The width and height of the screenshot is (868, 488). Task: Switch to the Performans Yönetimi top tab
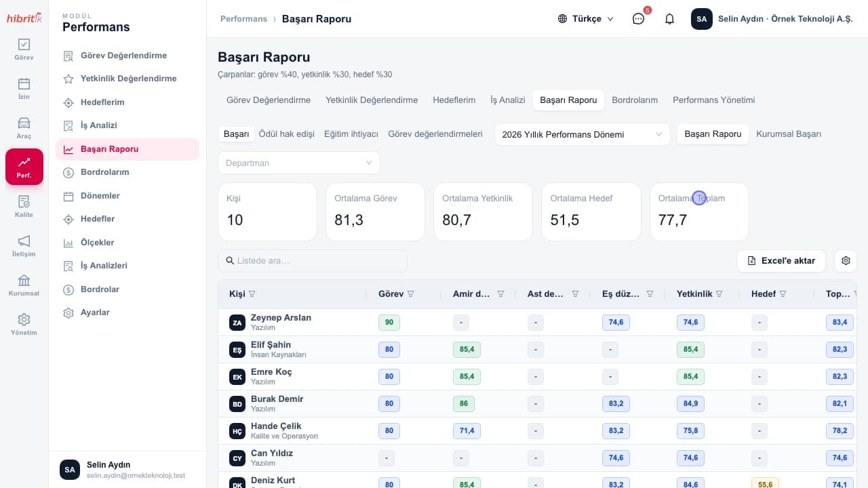[713, 100]
